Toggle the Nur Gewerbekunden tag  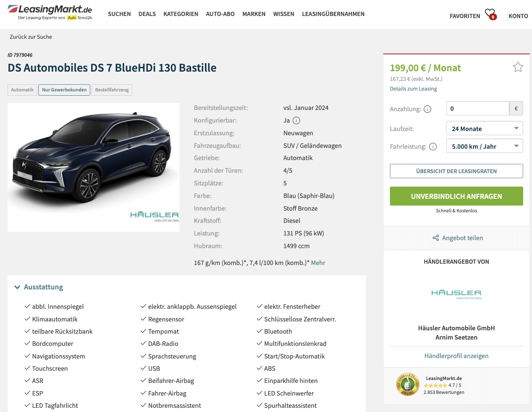[64, 90]
